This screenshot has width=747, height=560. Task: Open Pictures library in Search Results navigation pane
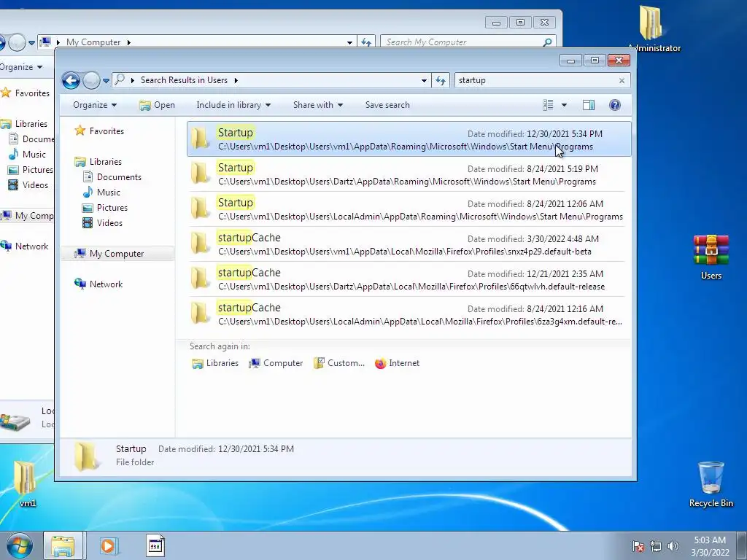tap(105, 208)
